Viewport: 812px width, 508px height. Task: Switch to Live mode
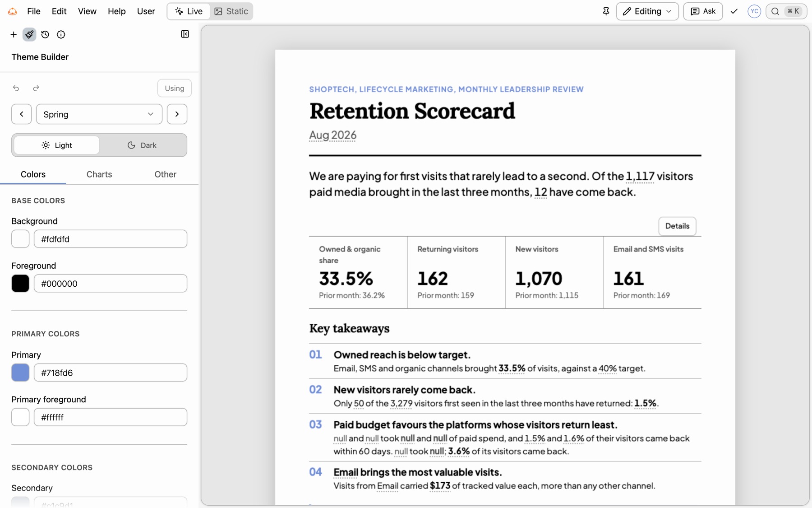coord(189,11)
